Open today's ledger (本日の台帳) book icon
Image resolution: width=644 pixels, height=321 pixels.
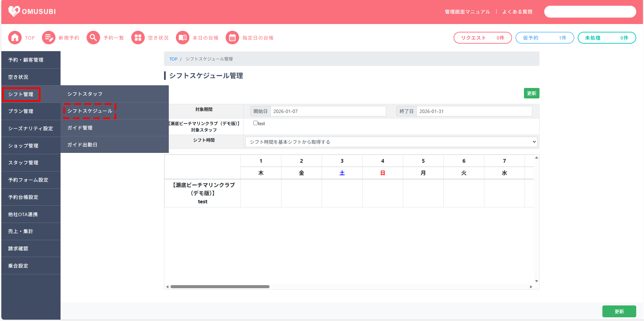pyautogui.click(x=183, y=38)
